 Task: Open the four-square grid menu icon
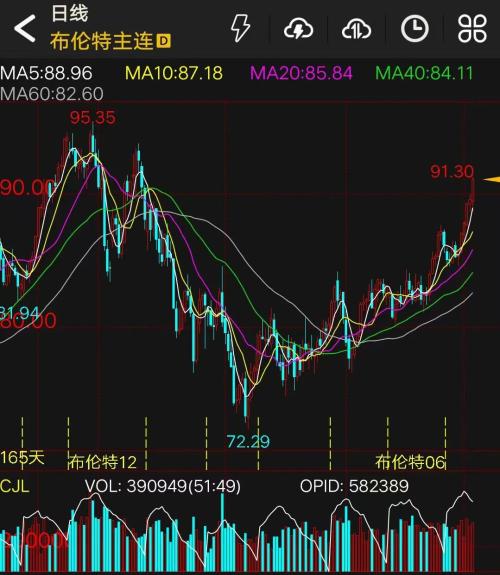tap(472, 28)
